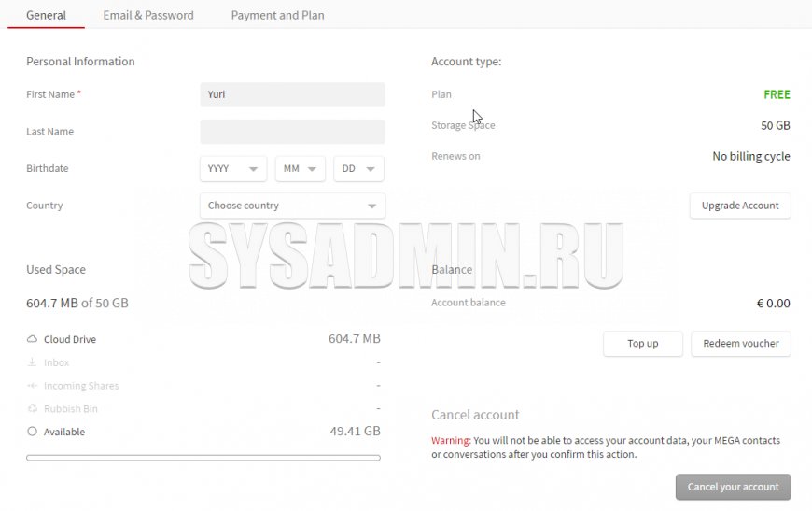
Task: Click into the Last Name field
Action: tap(292, 132)
